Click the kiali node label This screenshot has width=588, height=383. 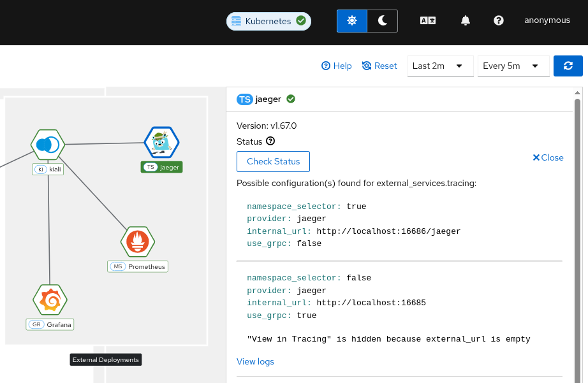[48, 170]
